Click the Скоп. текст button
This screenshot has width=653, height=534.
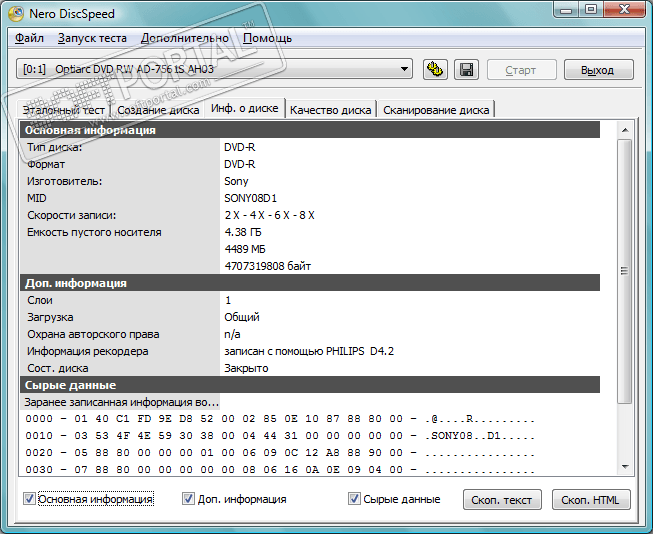pos(502,499)
